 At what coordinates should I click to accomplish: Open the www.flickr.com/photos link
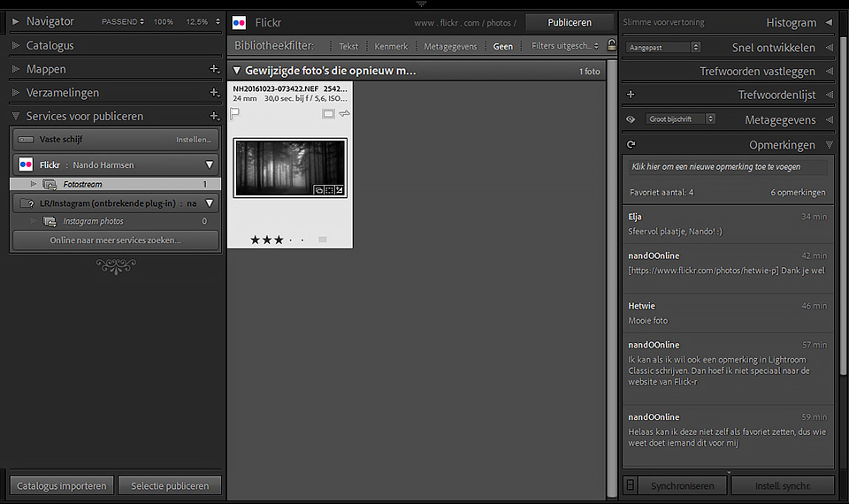[x=465, y=23]
